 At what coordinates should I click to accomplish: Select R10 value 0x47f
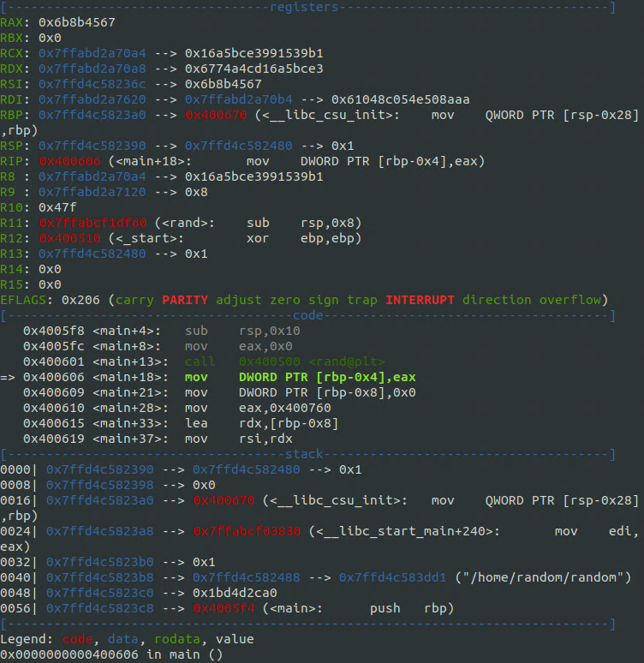(57, 207)
